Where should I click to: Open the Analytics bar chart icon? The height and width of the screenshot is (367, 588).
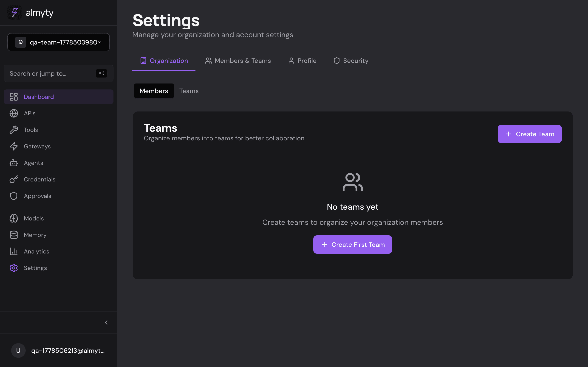tap(14, 251)
